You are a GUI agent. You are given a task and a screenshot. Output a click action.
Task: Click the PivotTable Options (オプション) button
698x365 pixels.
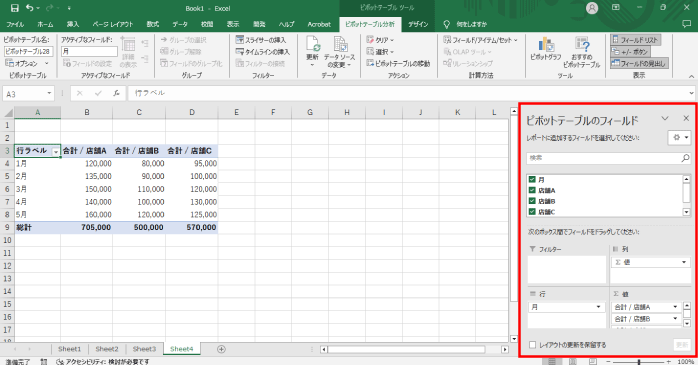pyautogui.click(x=27, y=63)
